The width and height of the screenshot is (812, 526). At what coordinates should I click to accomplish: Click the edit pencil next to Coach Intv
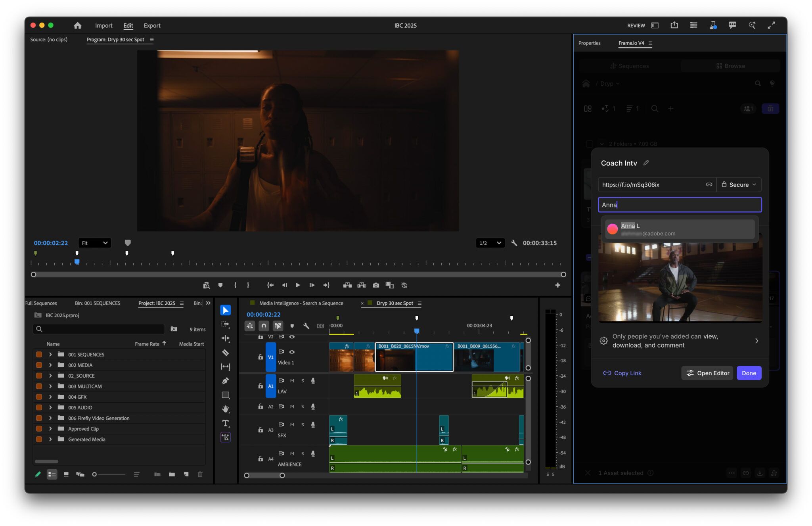point(646,163)
